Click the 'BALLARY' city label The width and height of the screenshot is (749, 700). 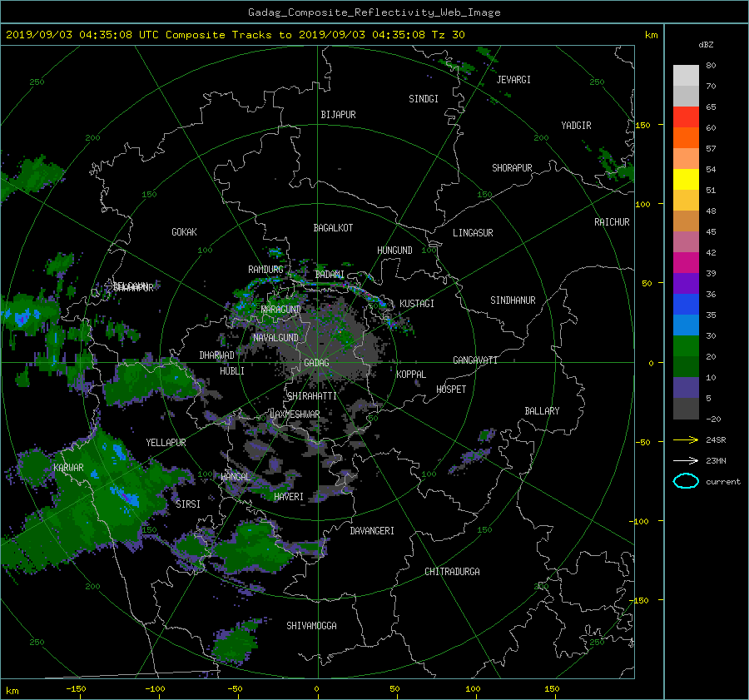(542, 411)
